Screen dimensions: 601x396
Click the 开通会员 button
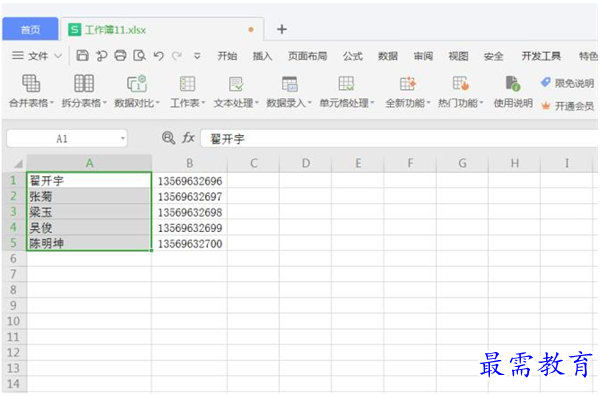click(x=567, y=106)
